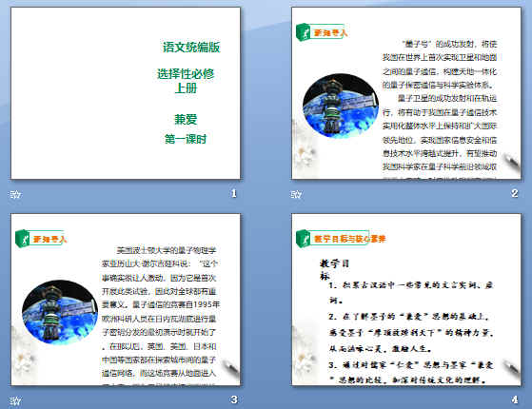Click the green runner badge icon on slide 4
Screen dimensions: 532x409
point(303,239)
